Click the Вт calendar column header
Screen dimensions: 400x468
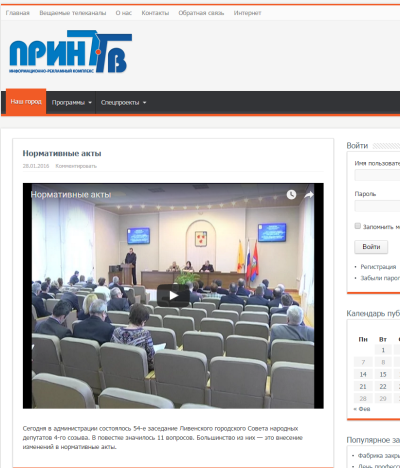tap(383, 339)
